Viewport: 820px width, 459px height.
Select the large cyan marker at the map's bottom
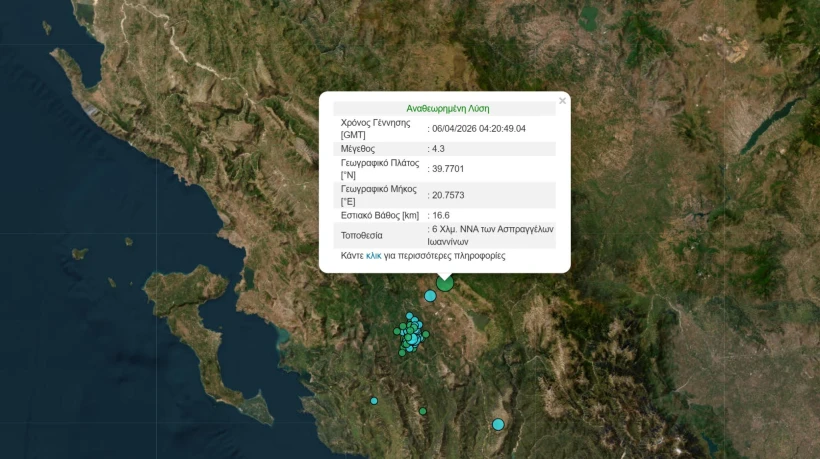[498, 424]
